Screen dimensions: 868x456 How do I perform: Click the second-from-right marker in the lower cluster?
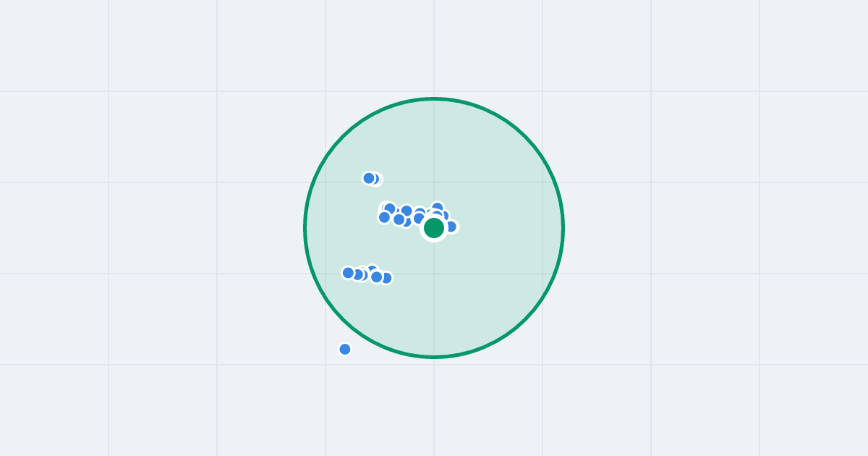click(x=376, y=276)
